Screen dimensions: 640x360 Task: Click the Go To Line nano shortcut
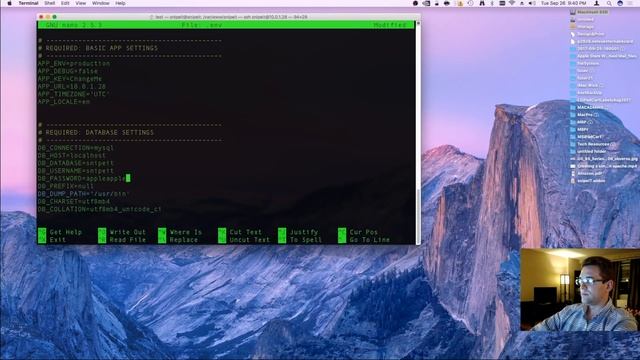pos(364,240)
